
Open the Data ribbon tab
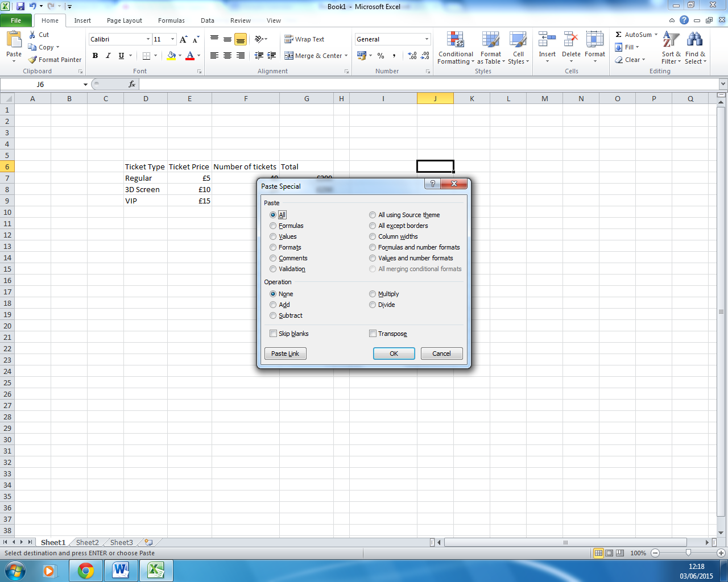pyautogui.click(x=208, y=20)
